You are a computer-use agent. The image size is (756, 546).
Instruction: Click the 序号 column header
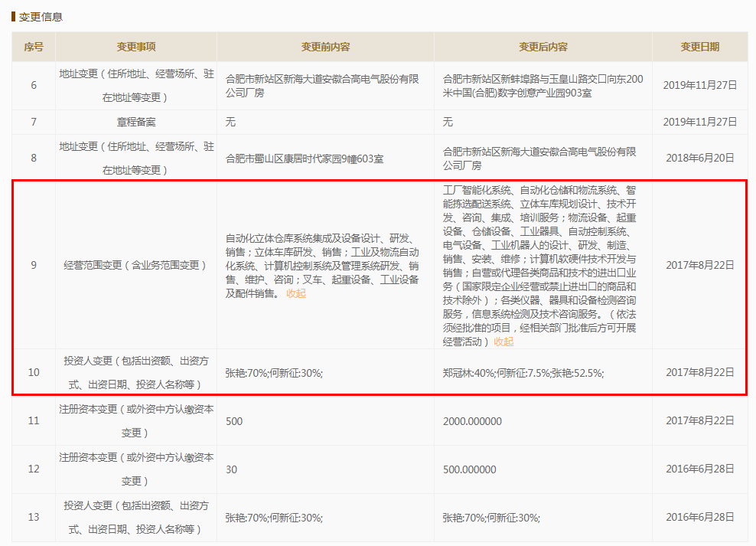pos(34,47)
